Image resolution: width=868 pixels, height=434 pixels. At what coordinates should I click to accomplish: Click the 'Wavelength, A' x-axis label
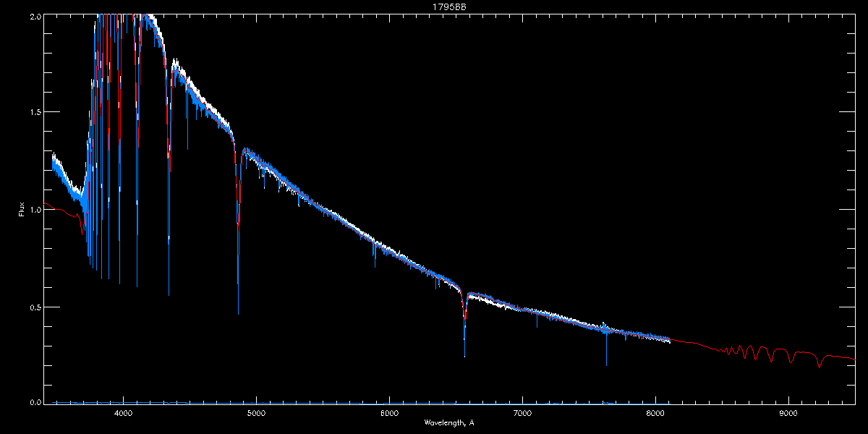449,422
